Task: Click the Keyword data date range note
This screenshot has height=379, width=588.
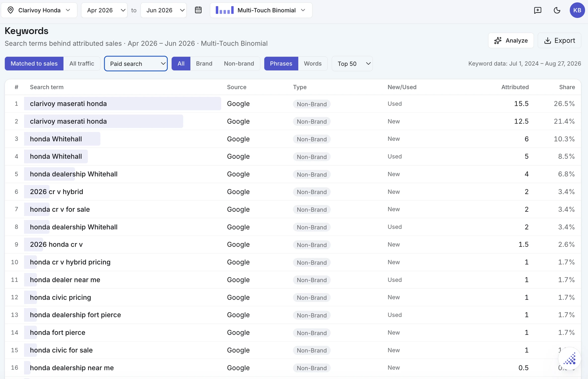Action: pyautogui.click(x=524, y=64)
